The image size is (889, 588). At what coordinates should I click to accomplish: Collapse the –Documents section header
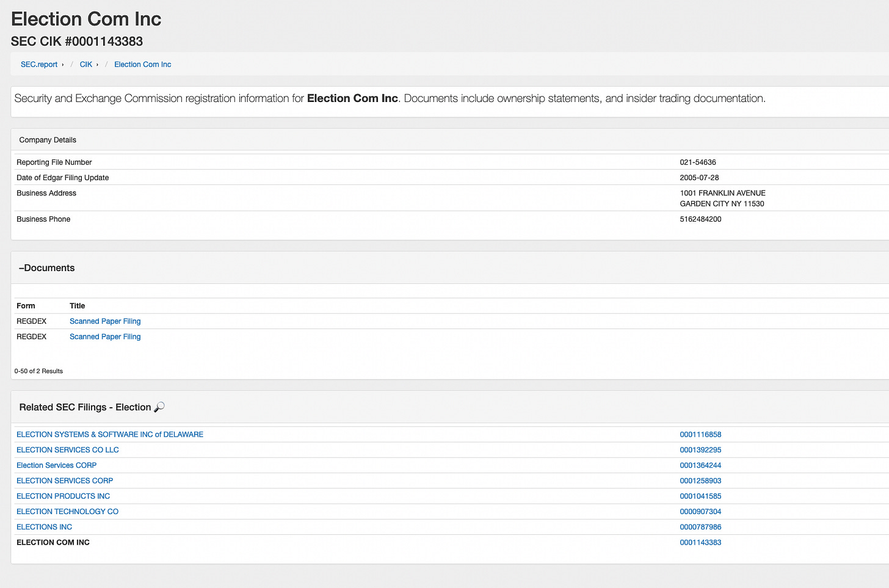pos(47,268)
